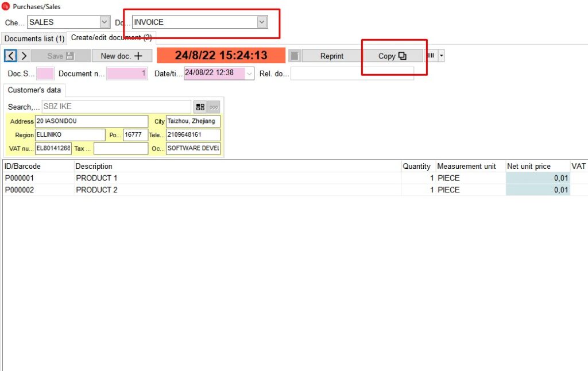This screenshot has width=588, height=371.
Task: Click the barcode icon in toolbar
Action: pos(430,56)
